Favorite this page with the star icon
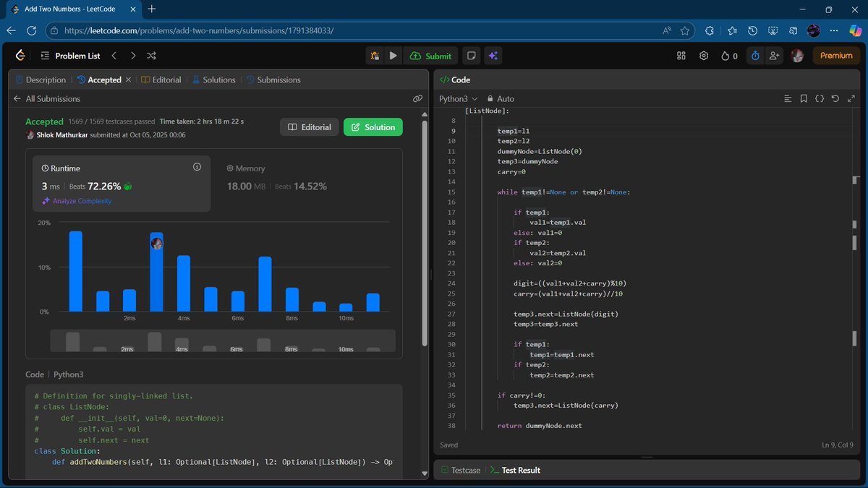 (684, 30)
